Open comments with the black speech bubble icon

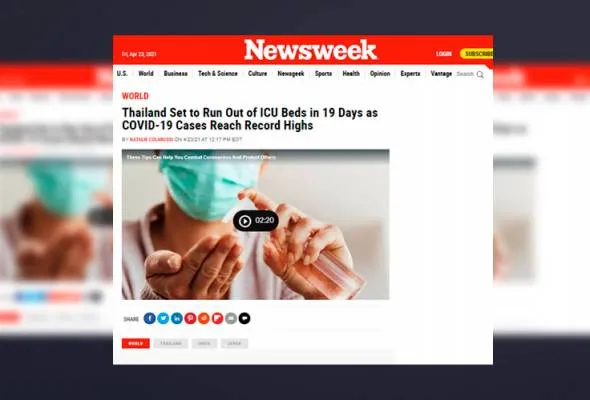244,318
